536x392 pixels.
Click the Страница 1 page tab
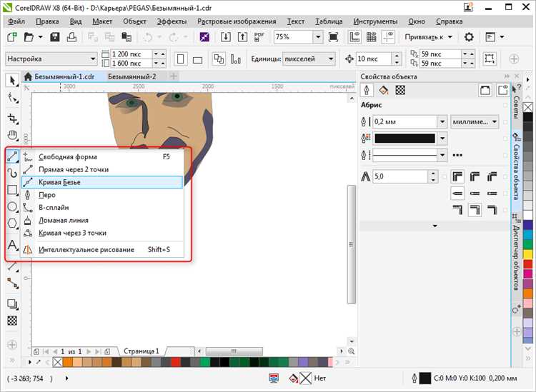click(142, 351)
